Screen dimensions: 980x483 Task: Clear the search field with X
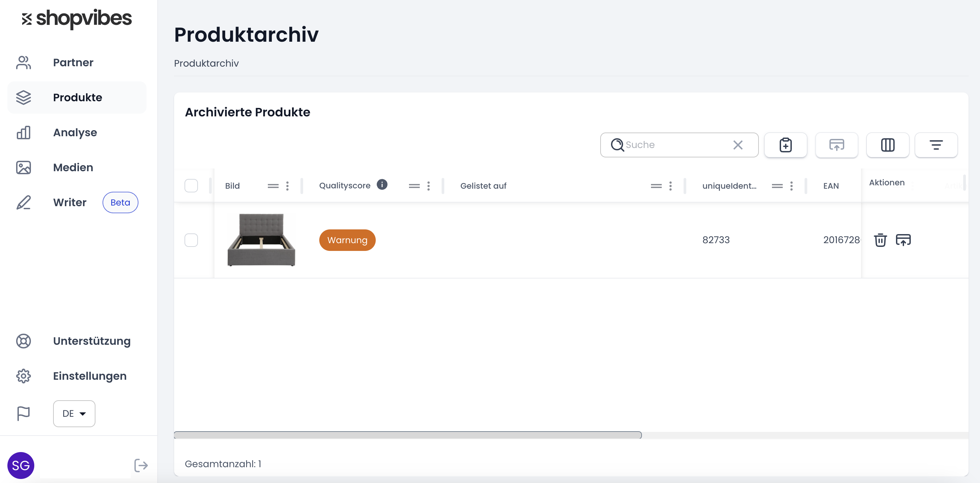tap(738, 145)
